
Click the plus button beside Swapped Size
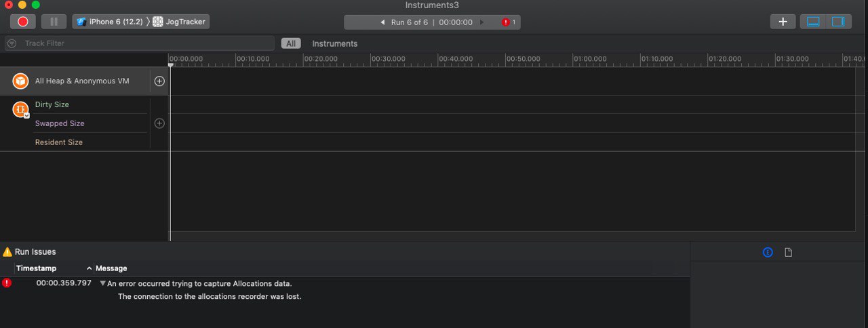[x=159, y=123]
